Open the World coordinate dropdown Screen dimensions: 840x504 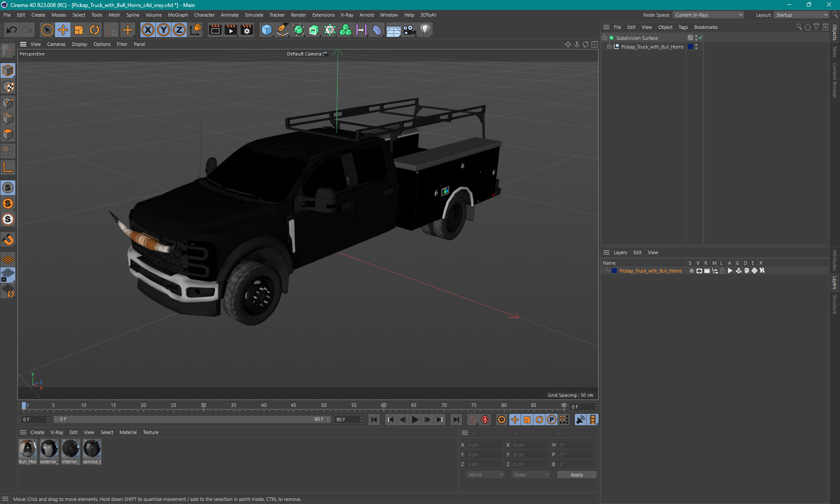(486, 475)
